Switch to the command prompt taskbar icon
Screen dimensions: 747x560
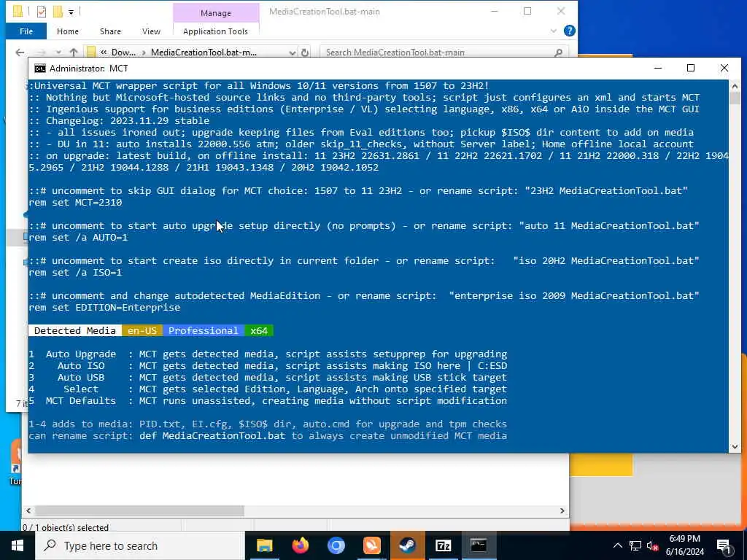479,545
